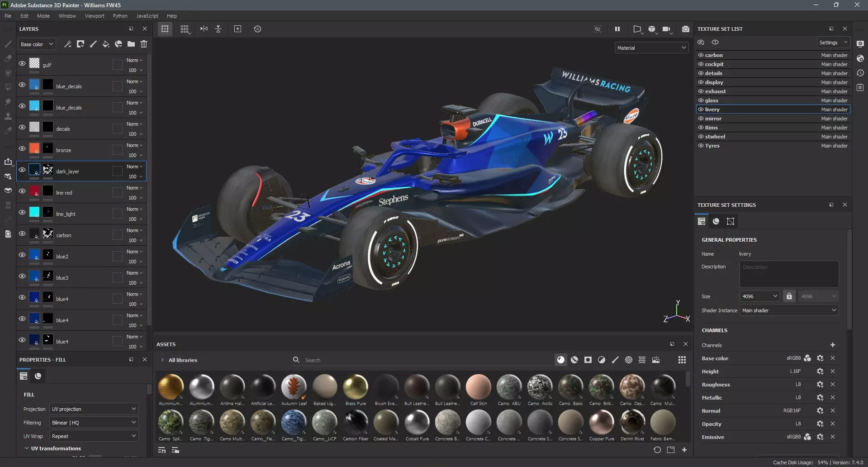The image size is (868, 467).
Task: Select Autumn Leaf material thumbnail
Action: coord(294,386)
